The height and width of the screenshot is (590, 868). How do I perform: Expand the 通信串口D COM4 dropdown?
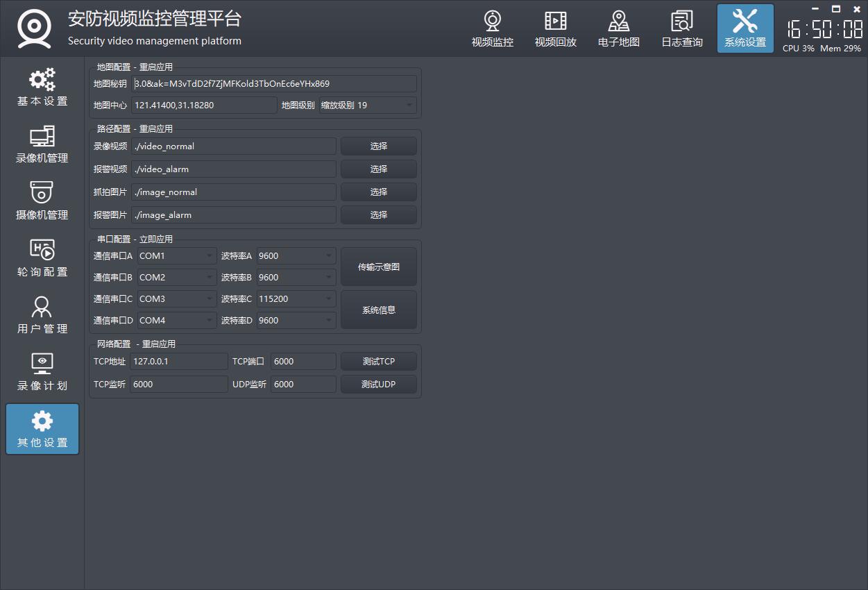pos(176,321)
